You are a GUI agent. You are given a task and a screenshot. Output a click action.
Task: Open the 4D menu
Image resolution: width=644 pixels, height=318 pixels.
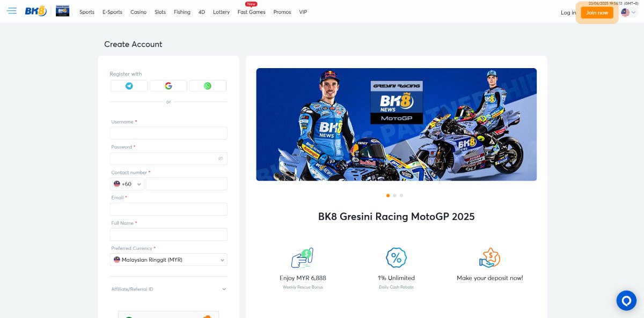tap(202, 12)
